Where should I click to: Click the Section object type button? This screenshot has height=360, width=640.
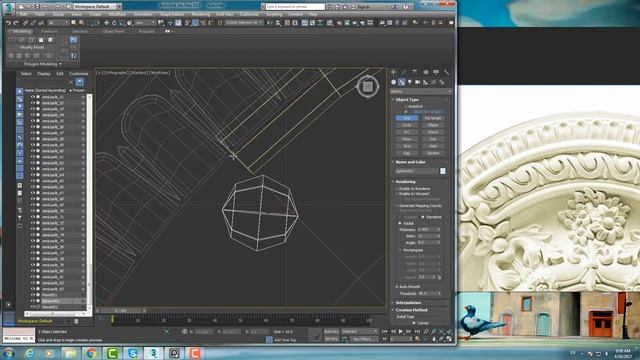pyautogui.click(x=433, y=153)
